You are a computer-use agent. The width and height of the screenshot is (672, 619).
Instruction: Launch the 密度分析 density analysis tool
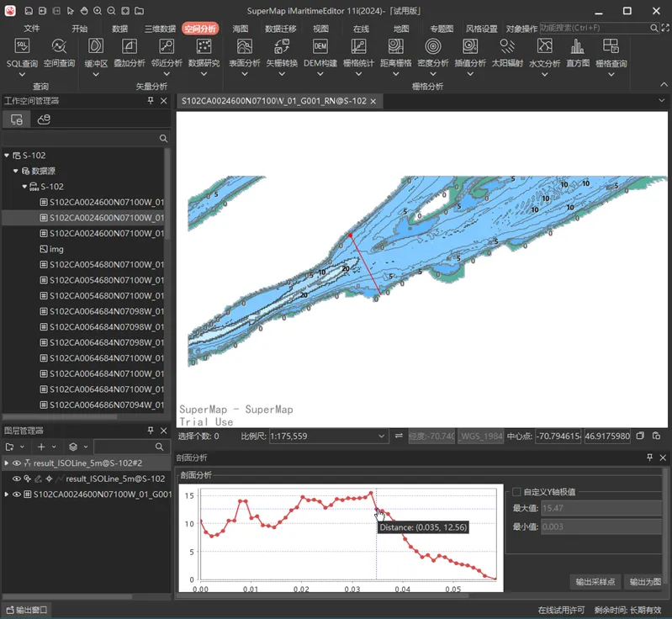(x=433, y=52)
